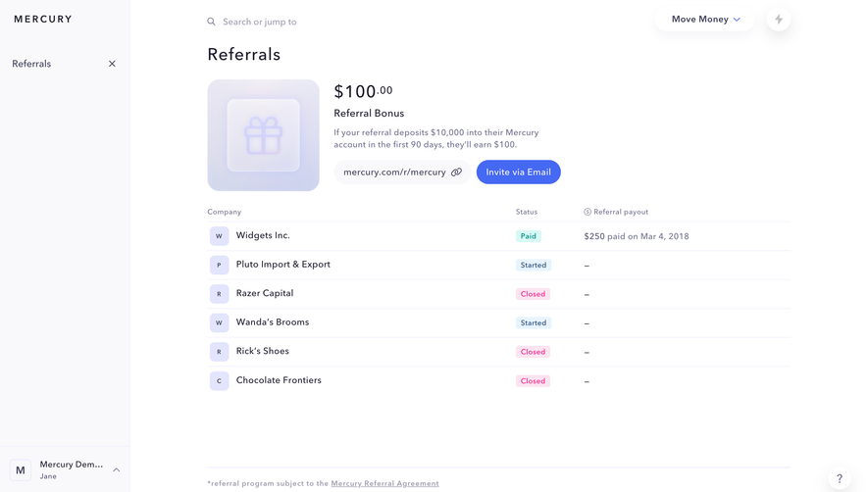
Task: Click the lightning bolt icon button
Action: point(779,20)
